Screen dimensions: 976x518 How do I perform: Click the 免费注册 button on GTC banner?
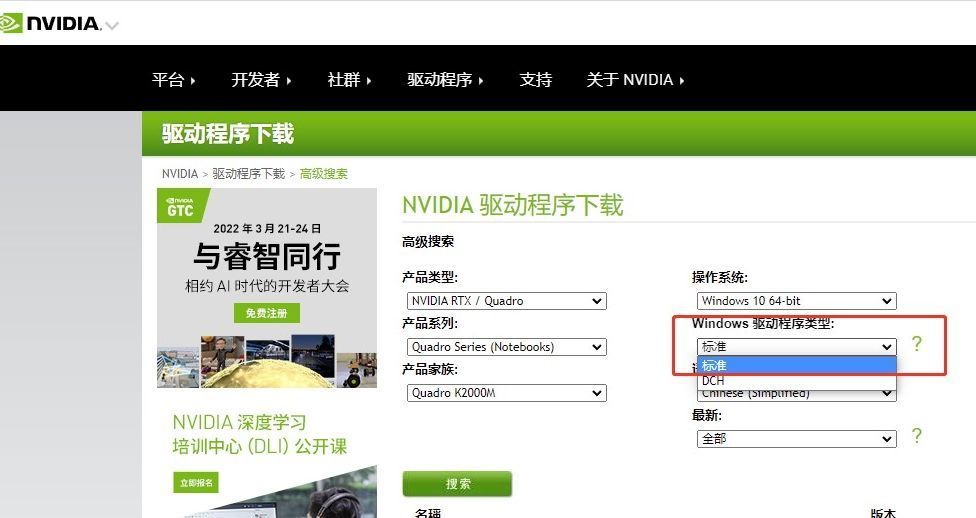(x=267, y=313)
